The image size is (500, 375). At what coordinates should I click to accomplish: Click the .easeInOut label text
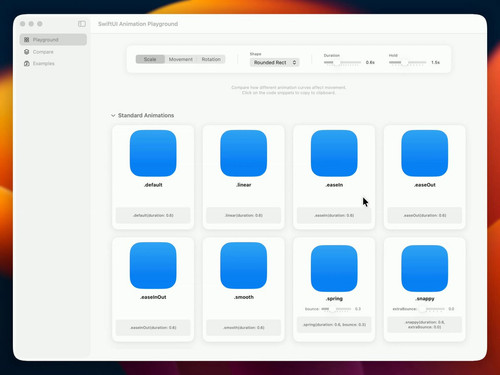click(153, 297)
